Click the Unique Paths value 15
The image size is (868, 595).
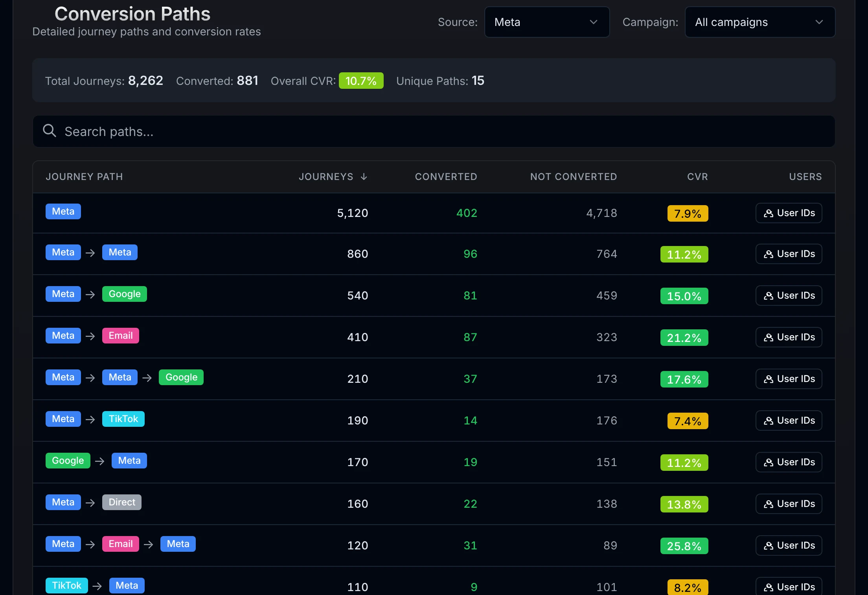click(x=478, y=81)
